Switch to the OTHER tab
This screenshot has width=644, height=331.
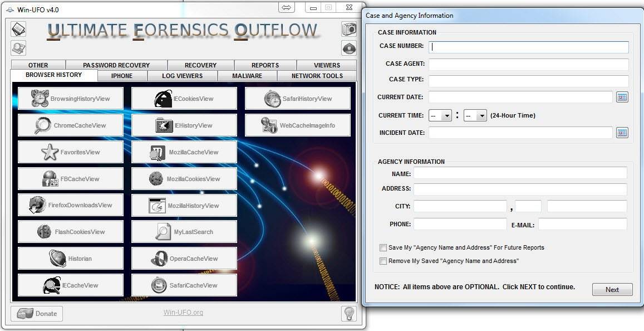tap(38, 65)
